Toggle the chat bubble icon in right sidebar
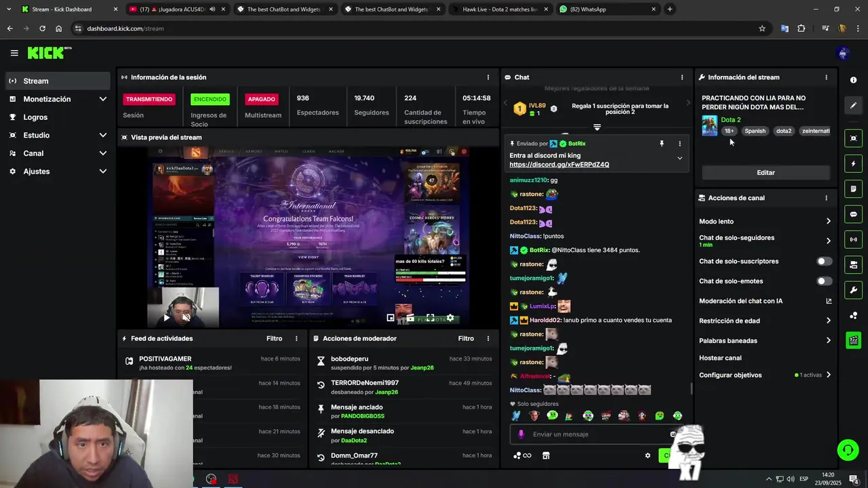This screenshot has height=488, width=868. click(853, 214)
